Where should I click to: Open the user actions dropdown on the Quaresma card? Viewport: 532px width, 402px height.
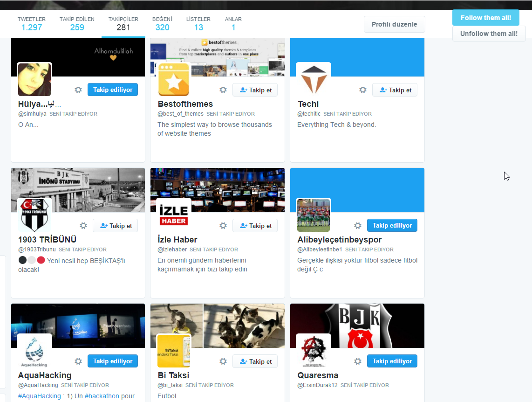357,361
